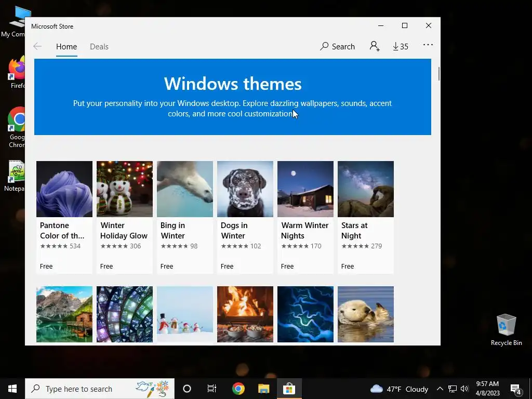
Task: Open the notification center icon
Action: click(x=516, y=389)
